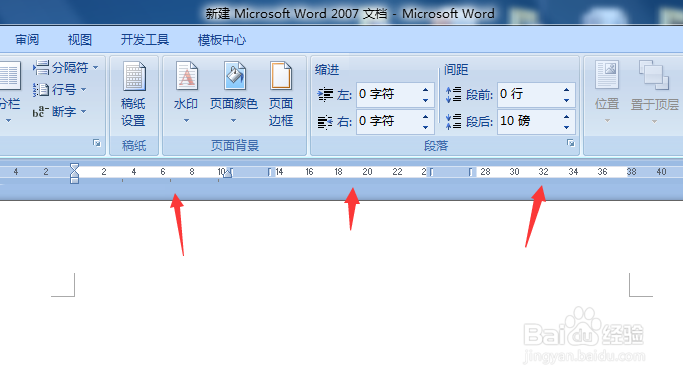Click the first line indent ruler marker
The height and width of the screenshot is (380, 683).
pos(74,167)
